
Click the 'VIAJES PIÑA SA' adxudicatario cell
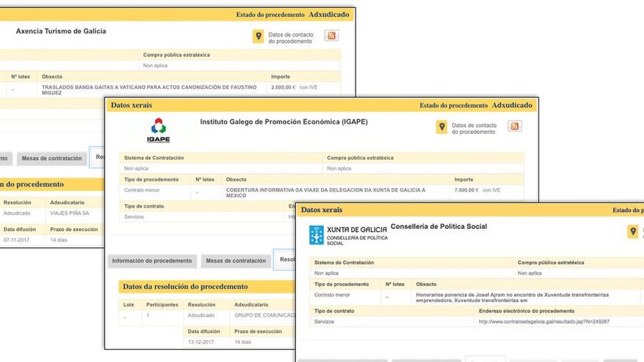tap(70, 214)
